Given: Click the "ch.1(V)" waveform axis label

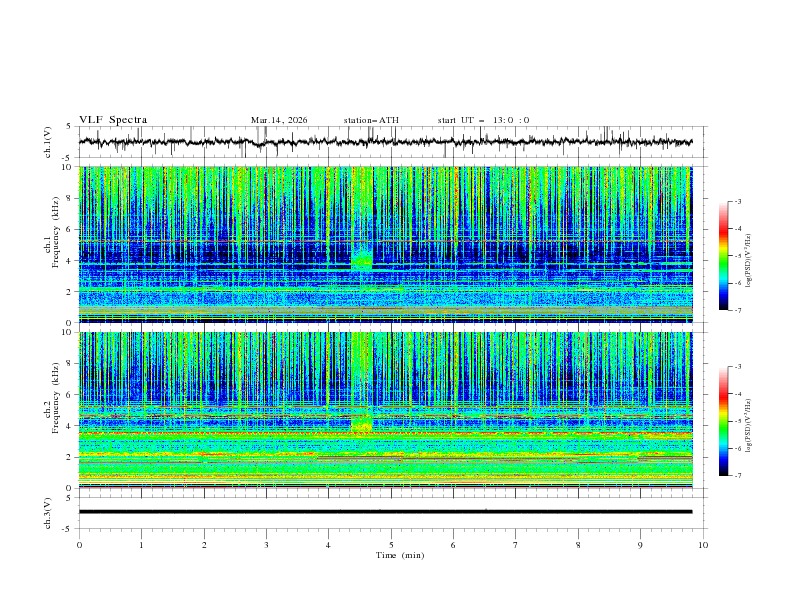Looking at the screenshot, I should [48, 142].
